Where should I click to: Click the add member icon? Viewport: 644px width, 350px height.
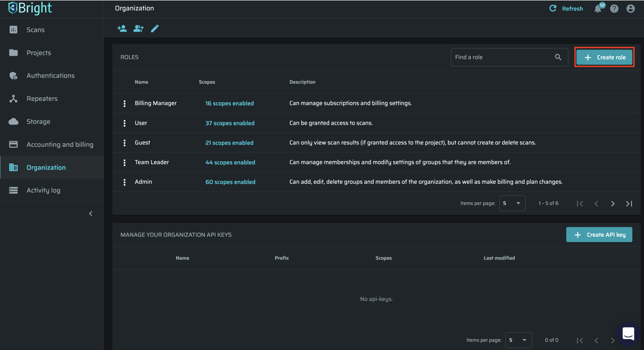point(122,28)
